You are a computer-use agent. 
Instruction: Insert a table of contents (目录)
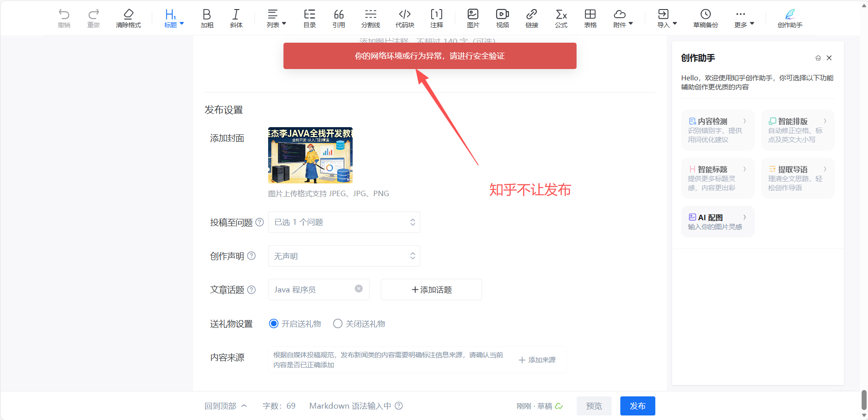tap(309, 19)
